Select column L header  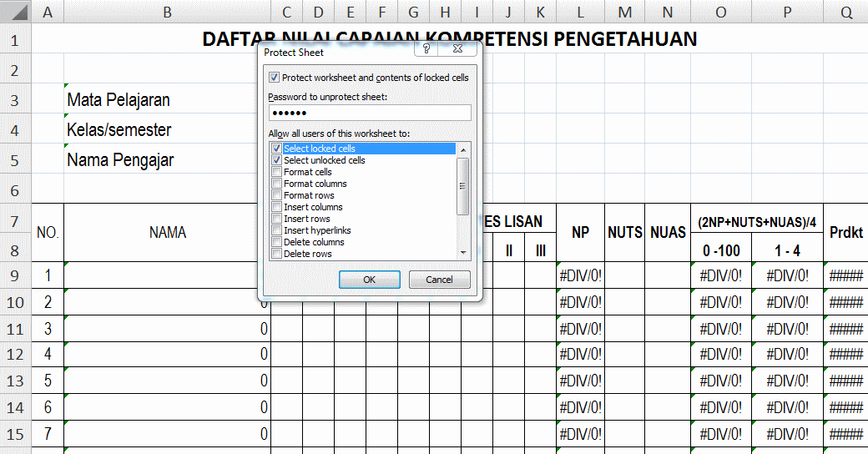[x=580, y=12]
